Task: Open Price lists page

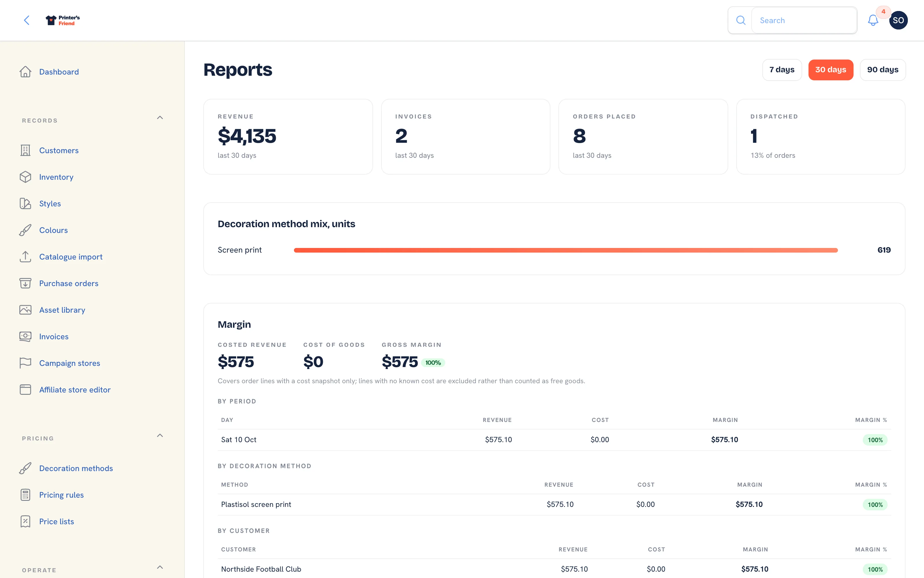Action: [x=57, y=521]
